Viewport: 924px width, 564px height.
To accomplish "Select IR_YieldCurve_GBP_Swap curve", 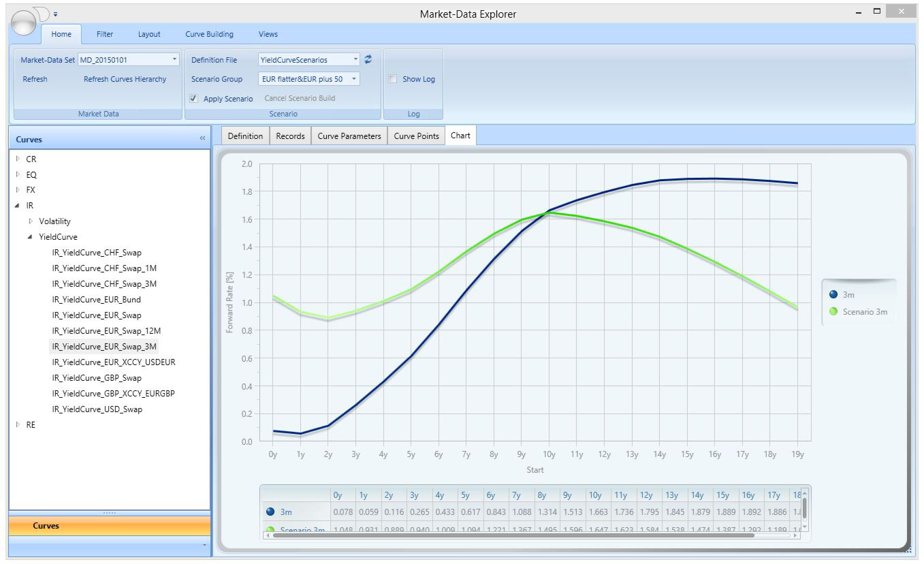I will tap(97, 378).
